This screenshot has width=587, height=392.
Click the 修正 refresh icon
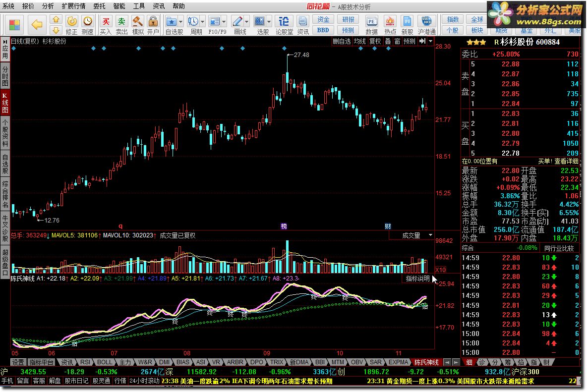(x=71, y=21)
